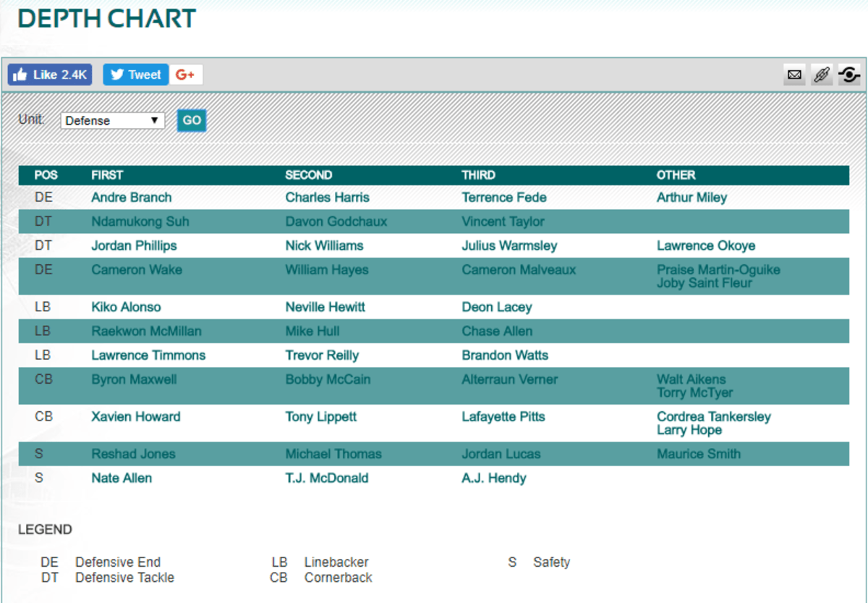Click Trevor Reilly link

pos(322,355)
